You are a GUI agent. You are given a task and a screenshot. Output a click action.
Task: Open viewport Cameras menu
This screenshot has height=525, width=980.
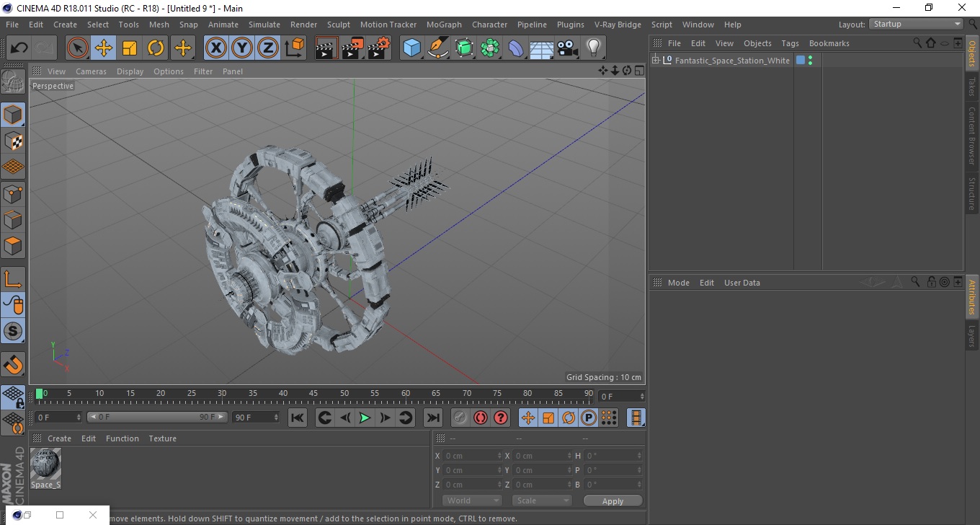91,71
